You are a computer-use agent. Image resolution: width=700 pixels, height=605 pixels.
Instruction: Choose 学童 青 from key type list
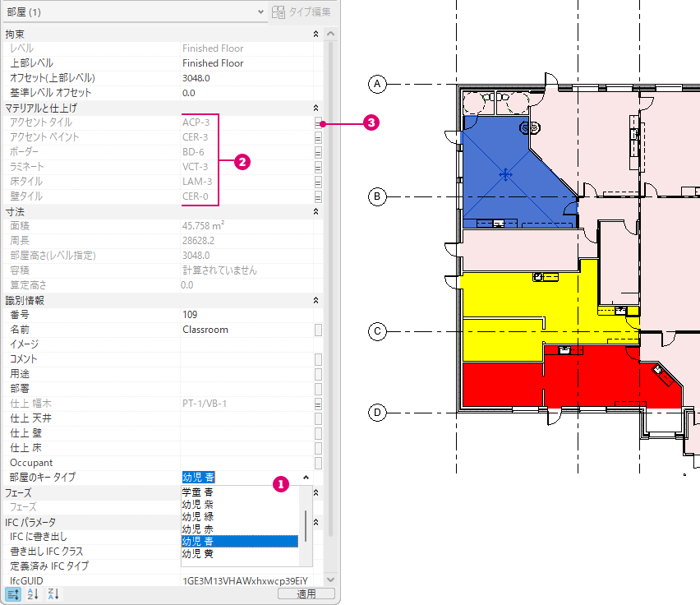point(197,492)
